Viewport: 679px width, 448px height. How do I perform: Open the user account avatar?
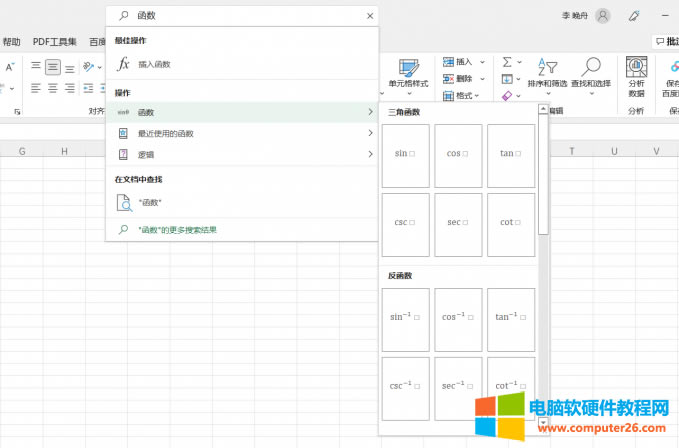603,16
